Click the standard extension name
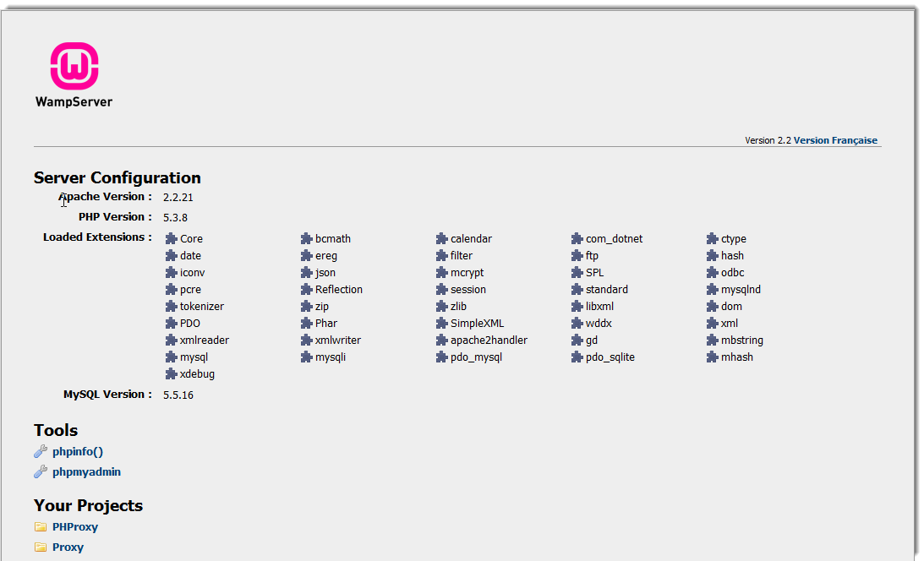Viewport: 924px width, 561px height. point(606,290)
